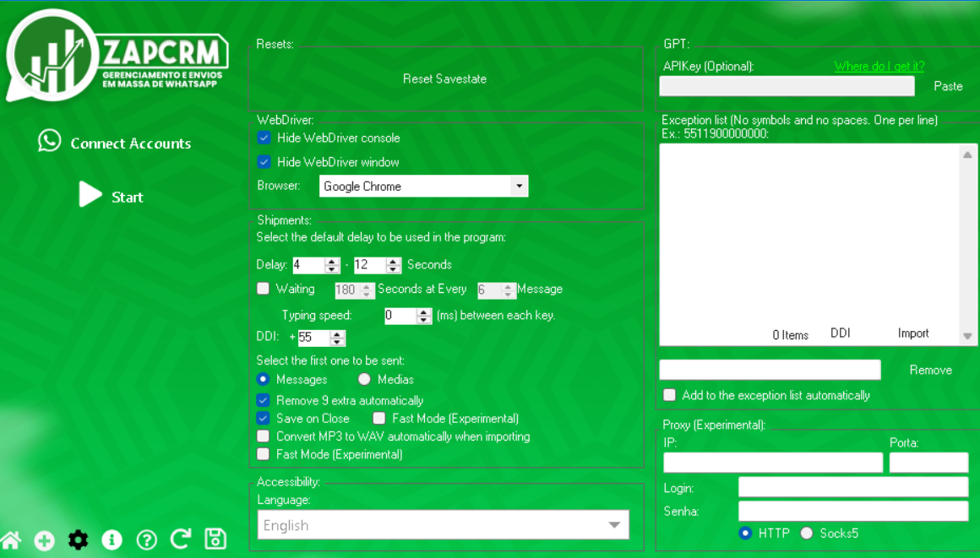Select the Medias radio button

click(x=364, y=380)
